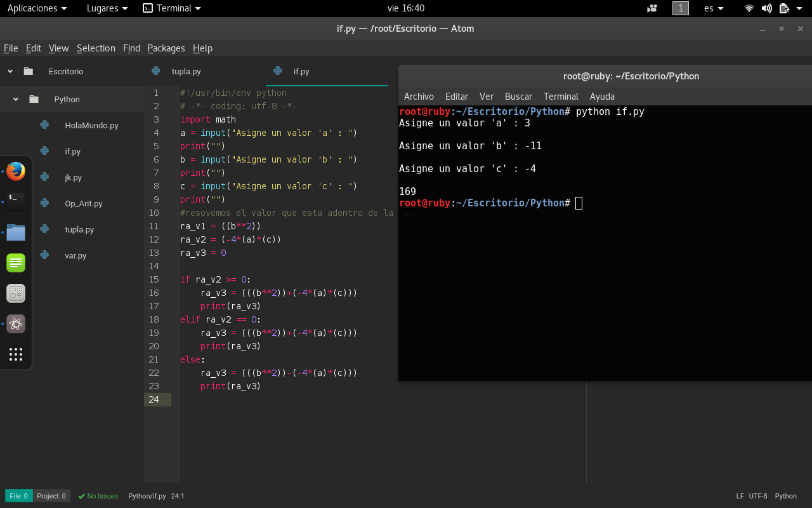
Task: Collapse the Python folder in tree view
Action: coord(16,100)
